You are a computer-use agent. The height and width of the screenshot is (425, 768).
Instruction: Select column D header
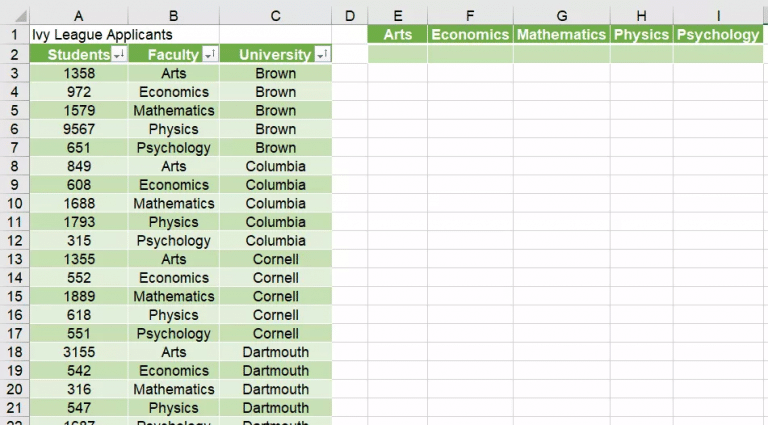pos(350,16)
